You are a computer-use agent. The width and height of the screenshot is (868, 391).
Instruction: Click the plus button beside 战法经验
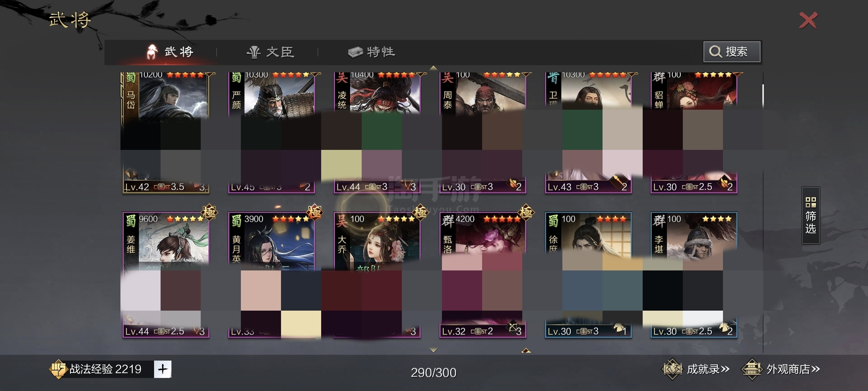[163, 369]
